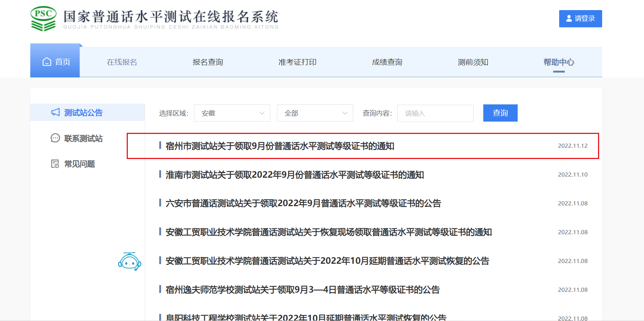644x321 pixels.
Task: Select the 准考证打印 tab
Action: (x=298, y=62)
